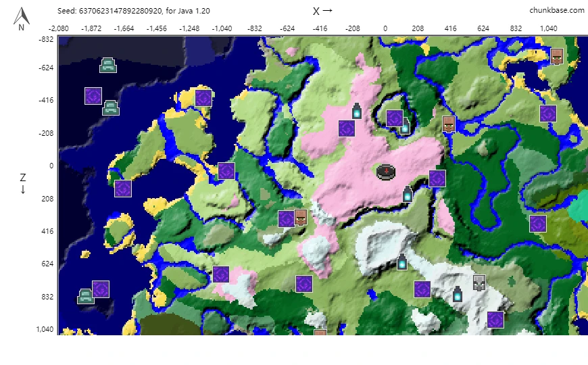Select ocean monument beside northwest ruined portal
The height and width of the screenshot is (365, 588).
[111, 107]
